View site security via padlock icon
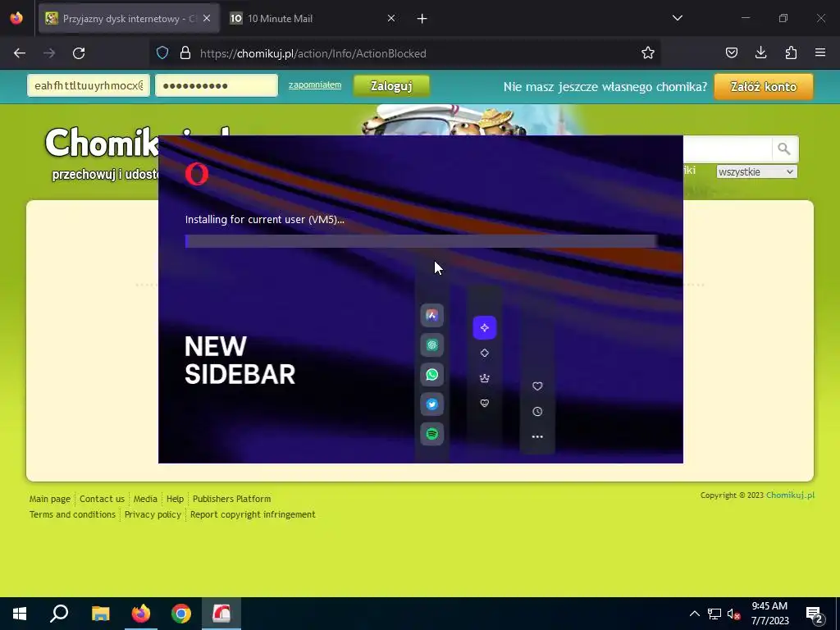The image size is (840, 630). click(185, 53)
